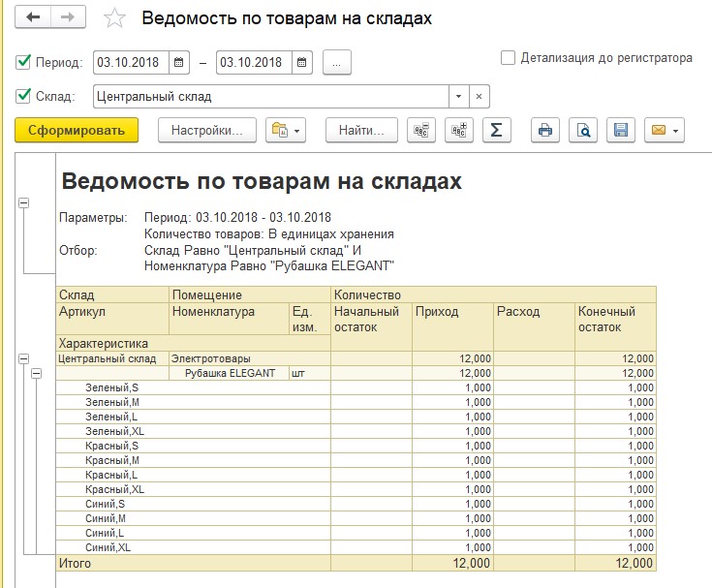Click the Количество header cell
712x588 pixels.
(494, 294)
